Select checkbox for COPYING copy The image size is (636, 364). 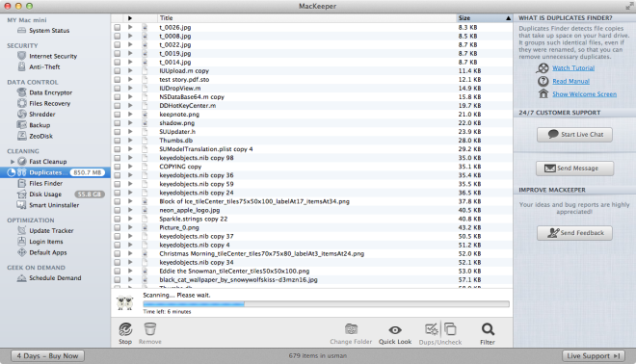118,167
